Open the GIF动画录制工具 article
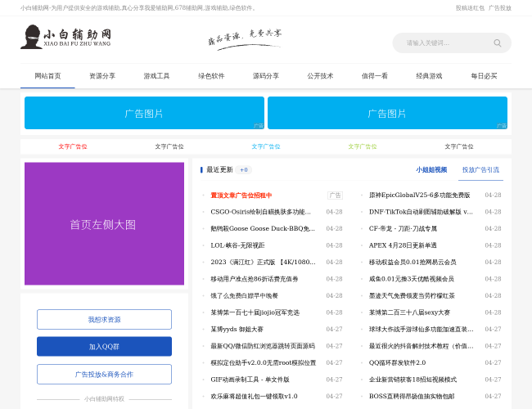The image size is (532, 409). (x=250, y=380)
